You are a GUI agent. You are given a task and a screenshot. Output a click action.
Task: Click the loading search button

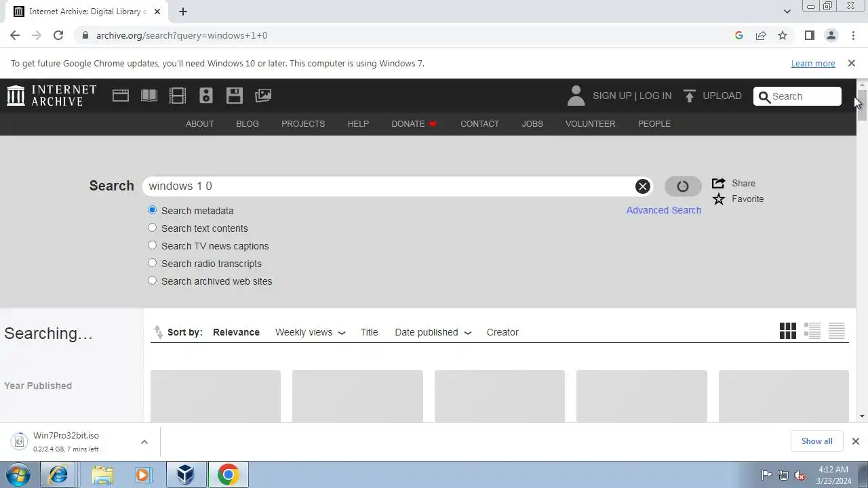pyautogui.click(x=683, y=186)
